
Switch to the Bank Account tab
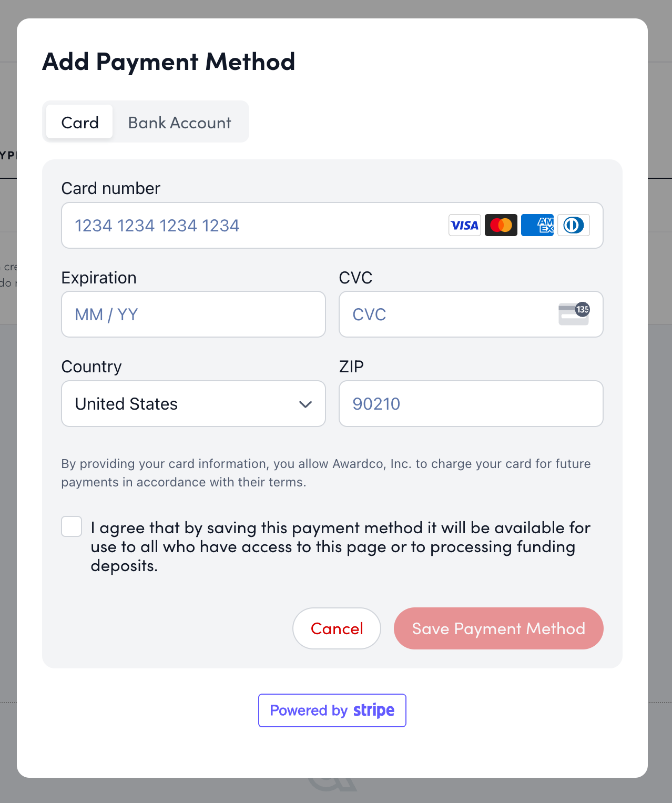[179, 123]
